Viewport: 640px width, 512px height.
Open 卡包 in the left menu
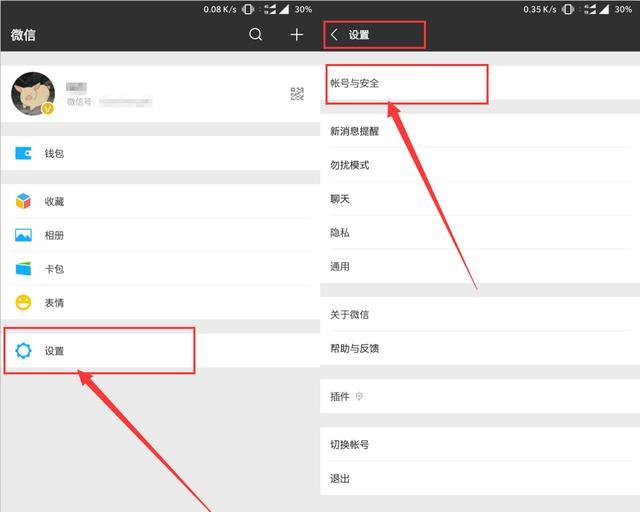[160, 269]
